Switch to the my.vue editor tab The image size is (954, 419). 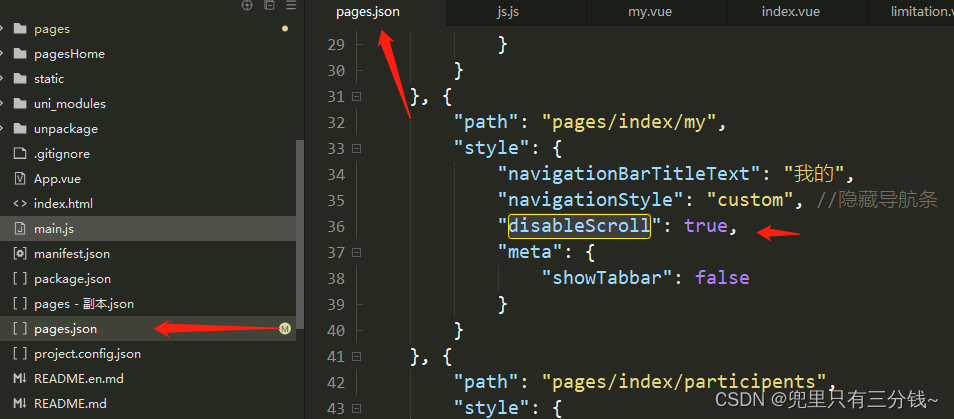click(656, 12)
